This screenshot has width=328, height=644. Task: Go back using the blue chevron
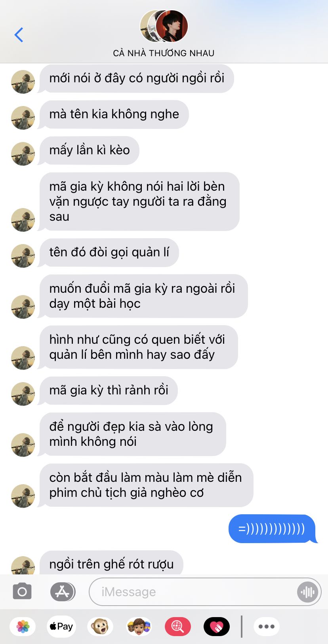click(19, 35)
